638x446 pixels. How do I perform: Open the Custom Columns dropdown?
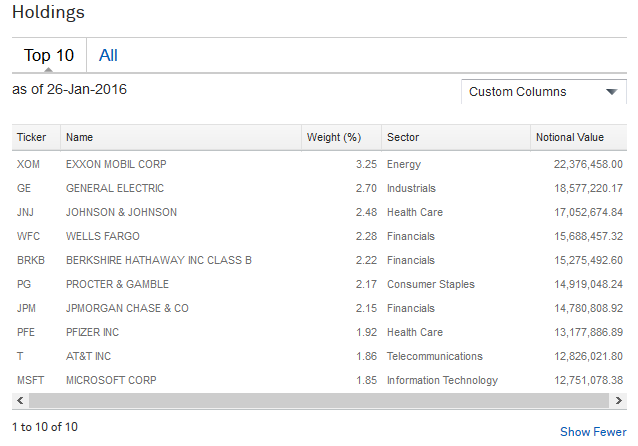[544, 92]
